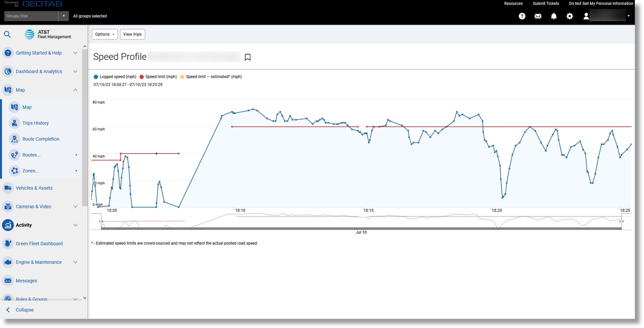Image resolution: width=644 pixels, height=328 pixels.
Task: Click the Engine & Maintenance icon
Action: tap(8, 262)
